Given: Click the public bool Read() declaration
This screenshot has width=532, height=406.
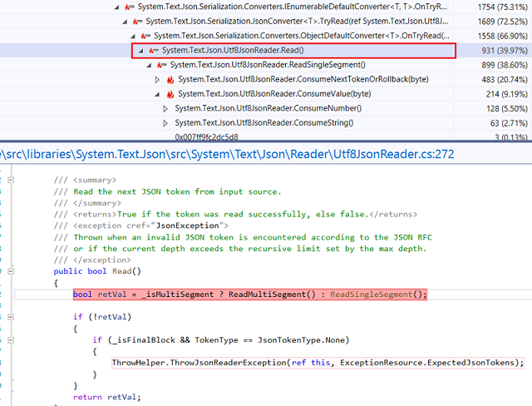Looking at the screenshot, I should pos(97,271).
